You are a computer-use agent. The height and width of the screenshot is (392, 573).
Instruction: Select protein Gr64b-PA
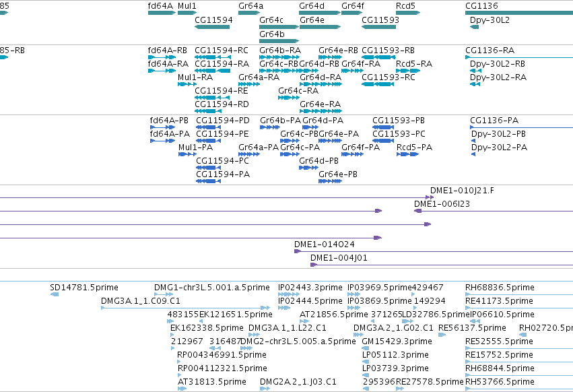point(280,121)
